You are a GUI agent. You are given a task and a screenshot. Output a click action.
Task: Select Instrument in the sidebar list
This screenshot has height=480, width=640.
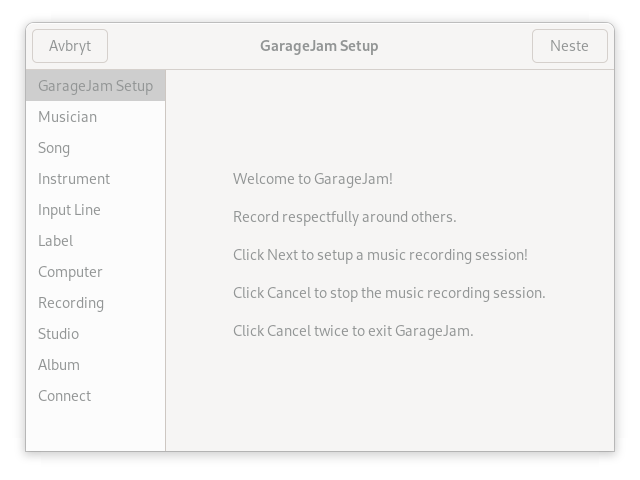(74, 179)
